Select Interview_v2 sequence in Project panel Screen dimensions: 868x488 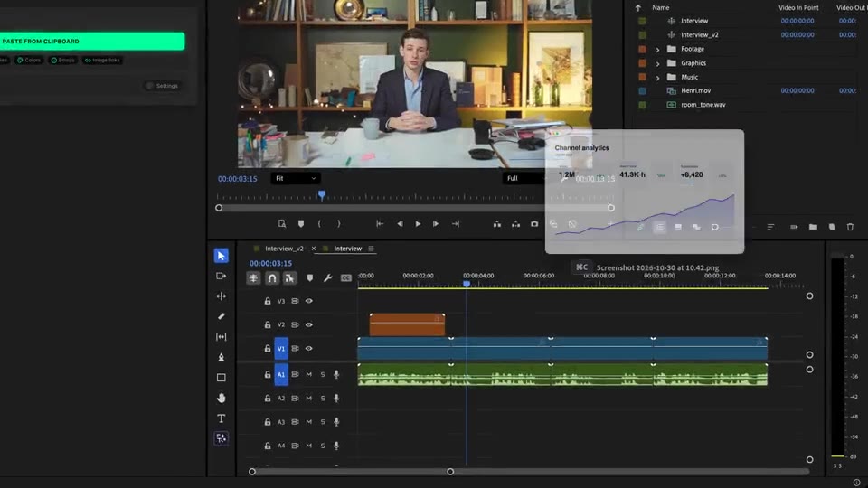click(x=700, y=35)
